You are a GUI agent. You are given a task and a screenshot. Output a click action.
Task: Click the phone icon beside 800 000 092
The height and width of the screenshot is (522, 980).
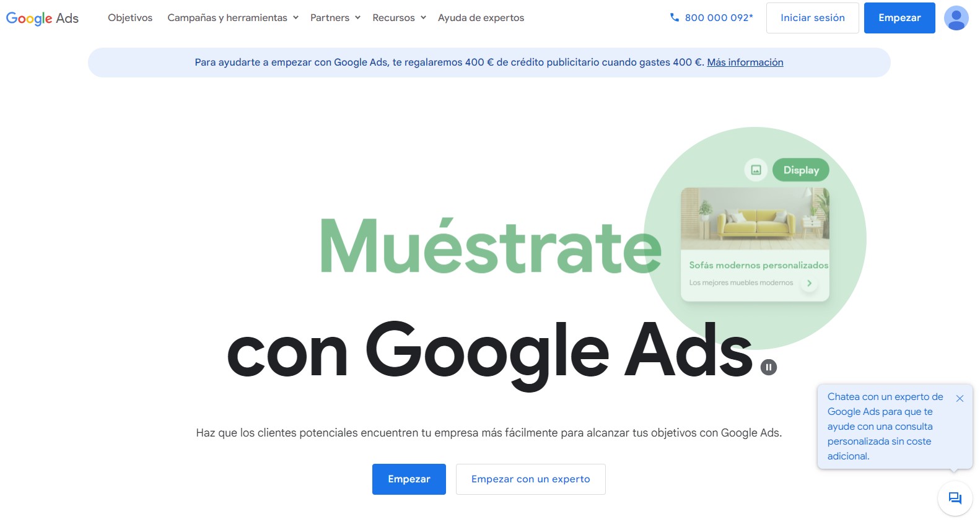click(675, 17)
